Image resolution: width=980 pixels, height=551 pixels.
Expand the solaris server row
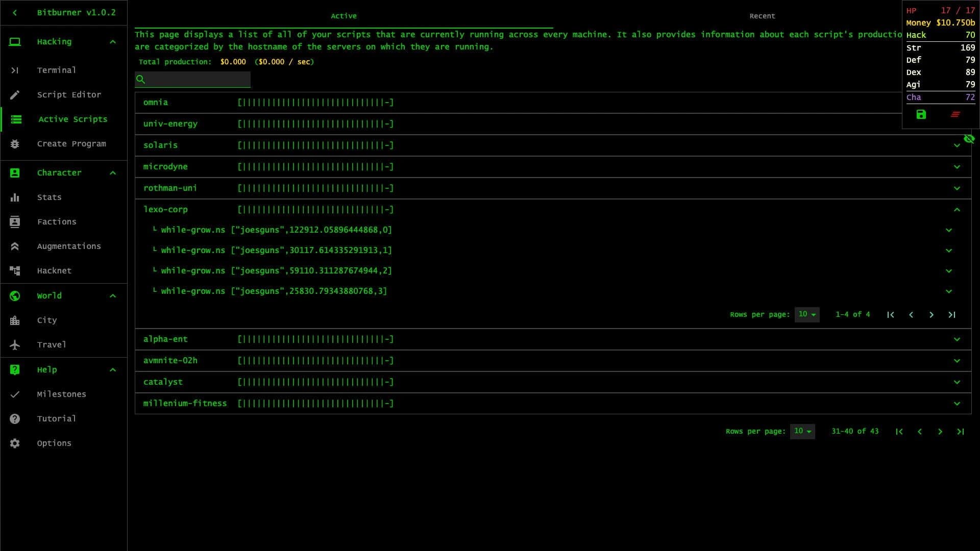pyautogui.click(x=957, y=145)
